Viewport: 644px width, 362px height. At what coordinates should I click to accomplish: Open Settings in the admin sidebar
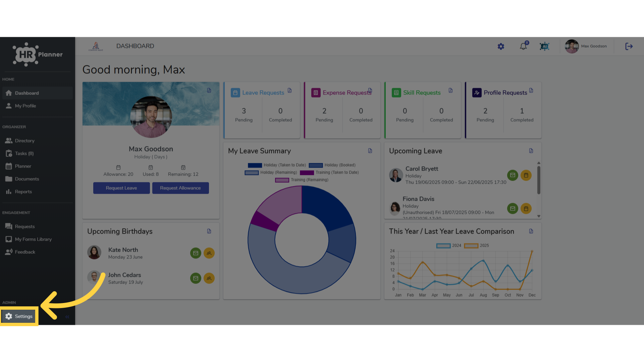click(x=19, y=316)
